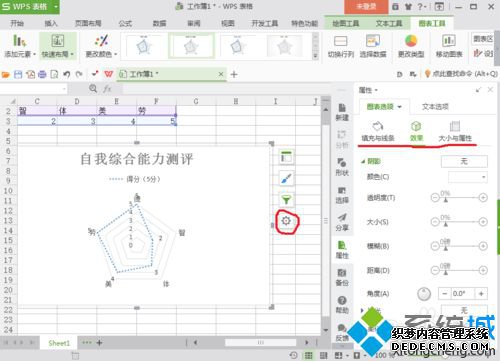Collapse the shadow section triangle
Screen dimensions: 500x361
pos(363,161)
